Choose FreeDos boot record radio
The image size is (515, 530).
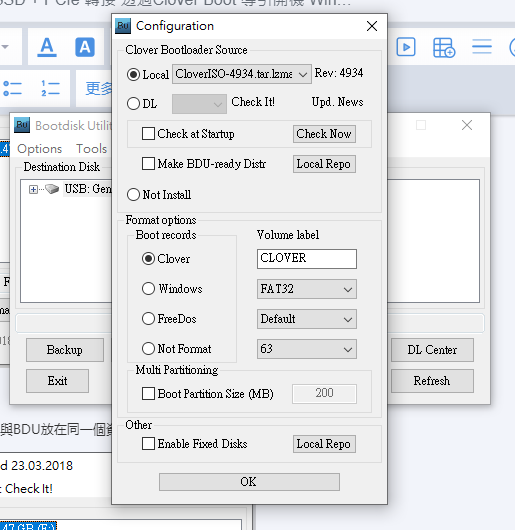pyautogui.click(x=148, y=318)
